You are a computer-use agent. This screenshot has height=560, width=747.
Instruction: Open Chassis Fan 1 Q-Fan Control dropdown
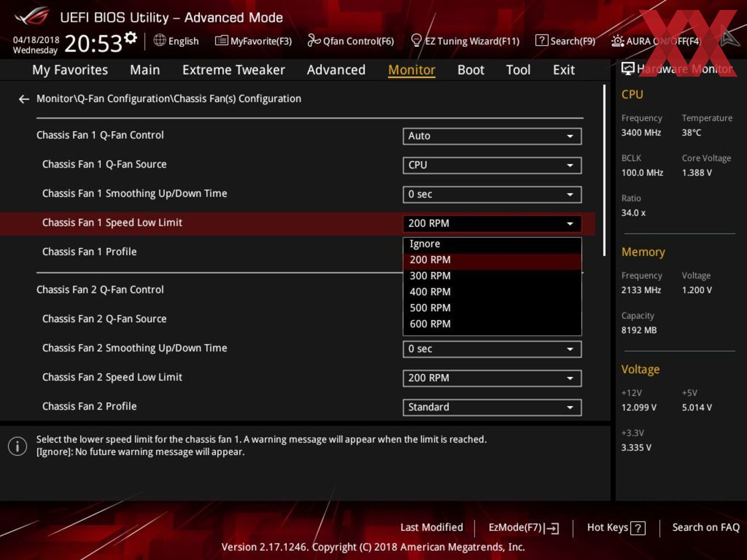pyautogui.click(x=492, y=136)
